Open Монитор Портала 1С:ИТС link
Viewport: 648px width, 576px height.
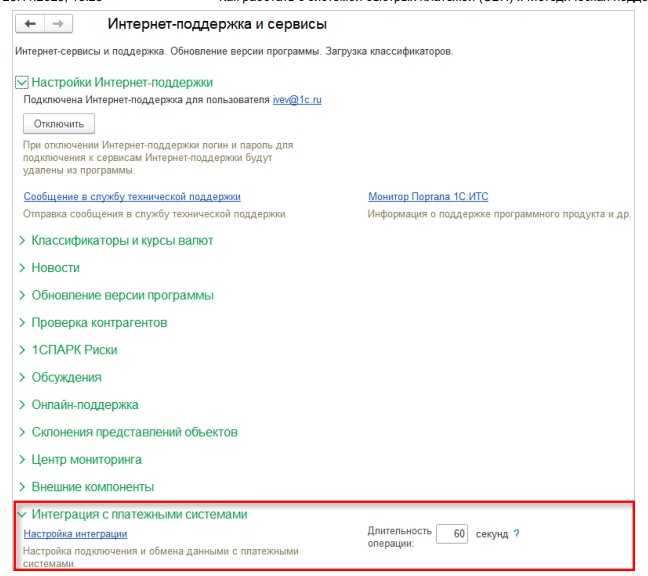(428, 197)
